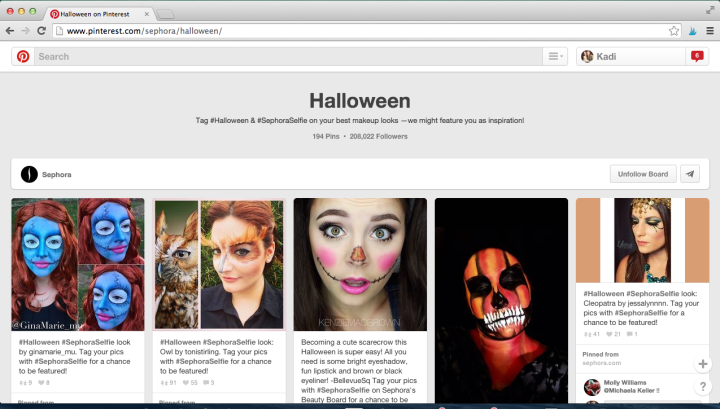
Task: Open the Chrome hamburger menu
Action: pos(709,31)
